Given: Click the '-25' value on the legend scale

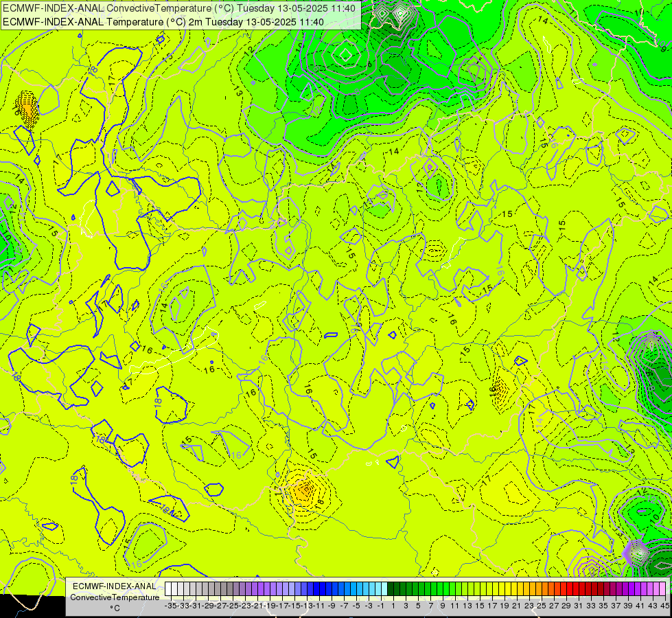Looking at the screenshot, I should [x=233, y=606].
